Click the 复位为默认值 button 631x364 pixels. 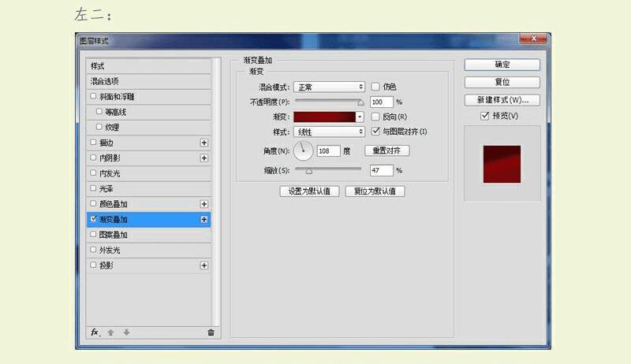click(375, 191)
